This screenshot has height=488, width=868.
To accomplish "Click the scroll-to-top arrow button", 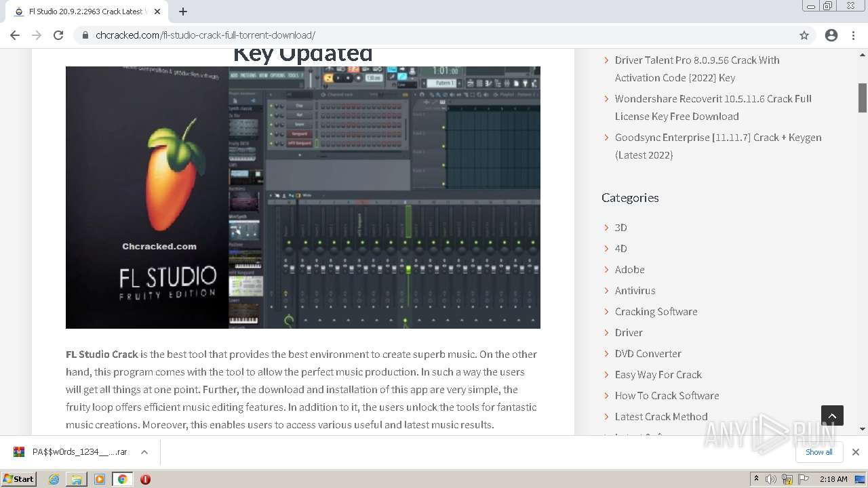I will click(832, 415).
